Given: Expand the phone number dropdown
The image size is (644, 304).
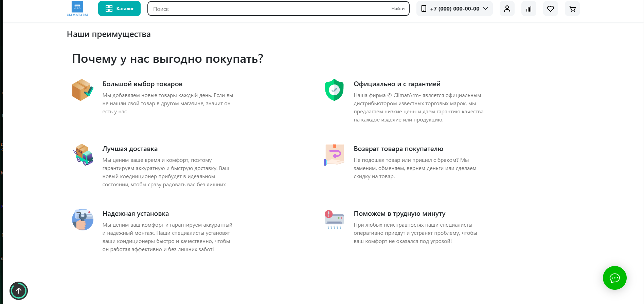Looking at the screenshot, I should tap(454, 8).
